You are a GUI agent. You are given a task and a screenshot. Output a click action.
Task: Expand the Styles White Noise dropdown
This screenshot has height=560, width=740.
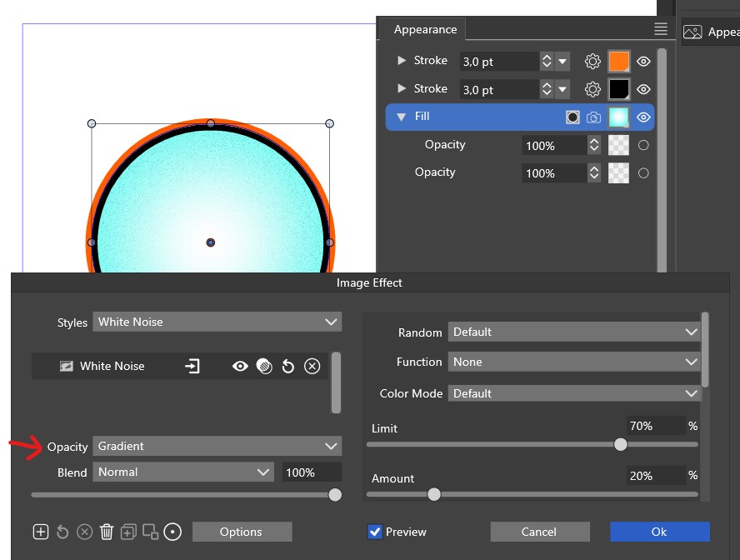217,322
